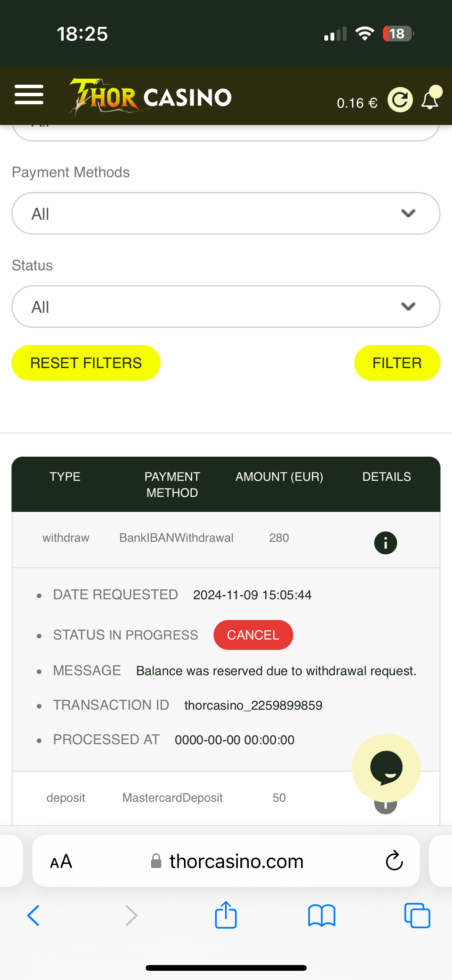Open Safari text size options (AA)
This screenshot has height=980, width=452.
tap(61, 862)
